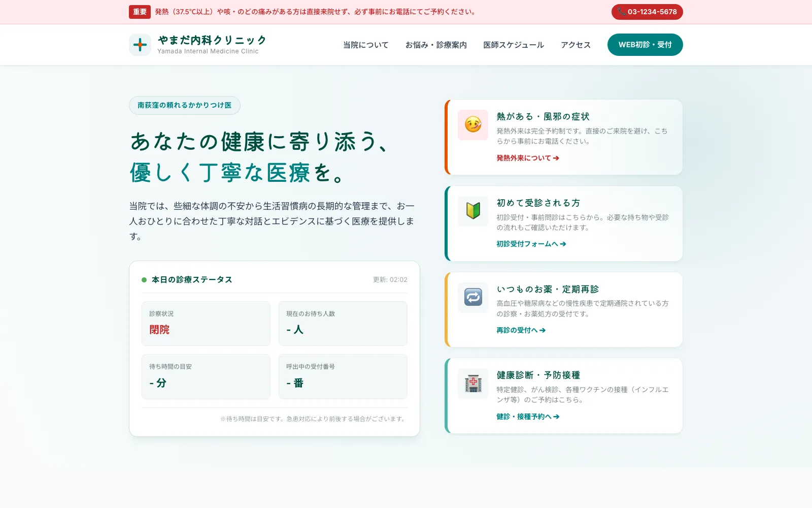
Task: Click the hospital building icon
Action: coord(473,384)
